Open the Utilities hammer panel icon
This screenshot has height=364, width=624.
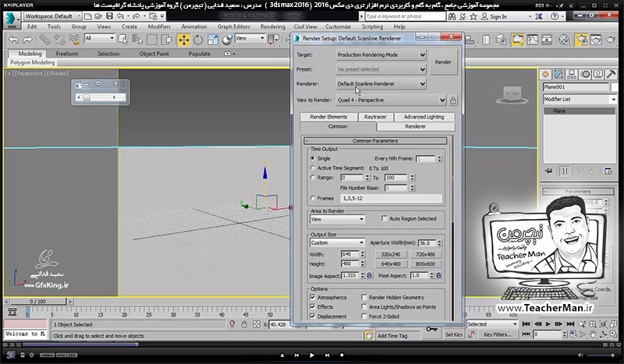click(x=611, y=74)
